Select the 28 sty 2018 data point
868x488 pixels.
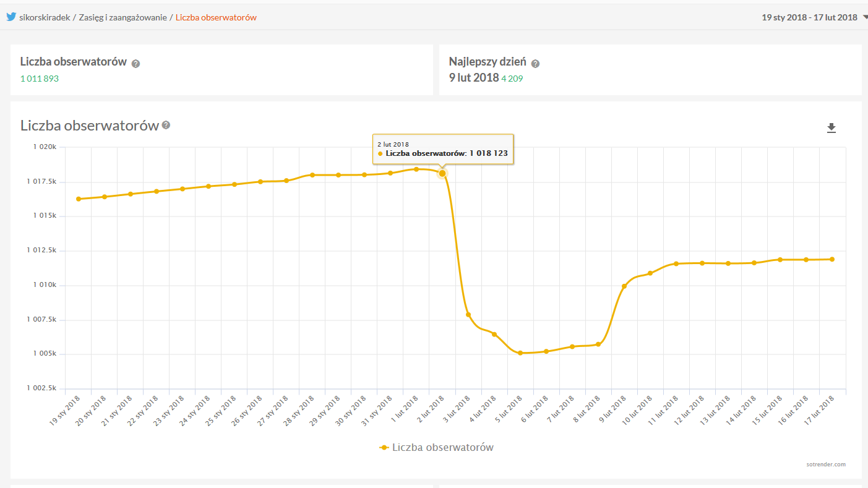[312, 175]
